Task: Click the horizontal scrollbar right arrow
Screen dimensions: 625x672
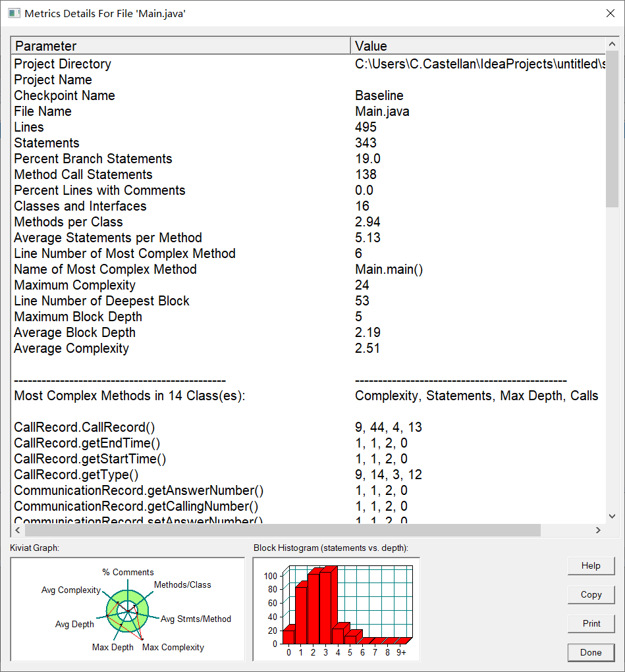Action: tap(599, 530)
